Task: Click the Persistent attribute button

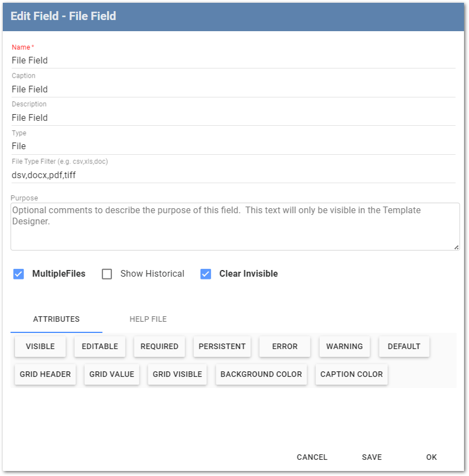Action: tap(222, 346)
